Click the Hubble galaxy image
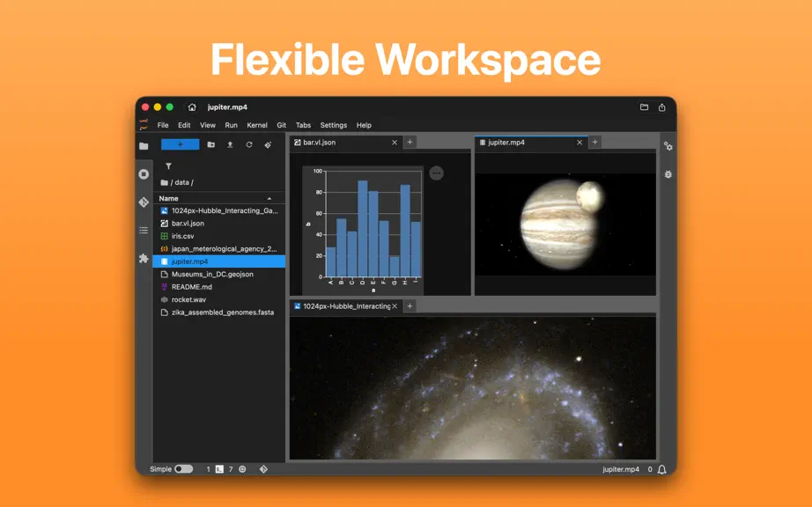 [472, 388]
